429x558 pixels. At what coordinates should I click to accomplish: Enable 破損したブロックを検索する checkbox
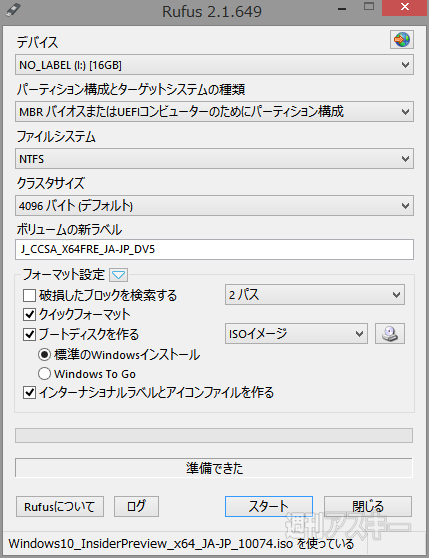[30, 295]
